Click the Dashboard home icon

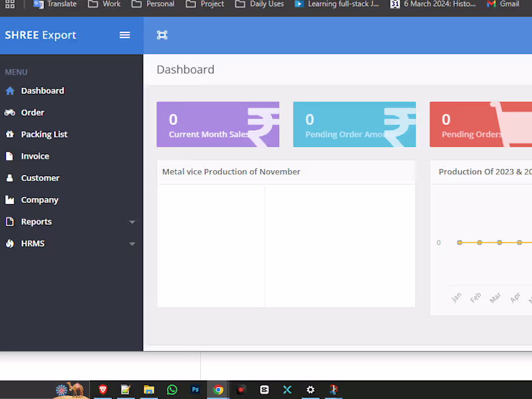pyautogui.click(x=10, y=90)
